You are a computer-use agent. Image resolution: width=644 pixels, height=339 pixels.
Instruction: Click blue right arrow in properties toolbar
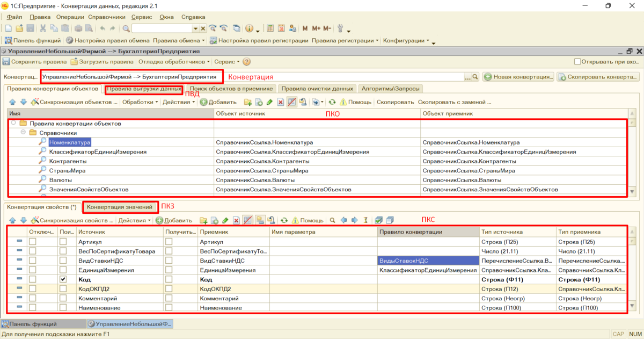[355, 220]
